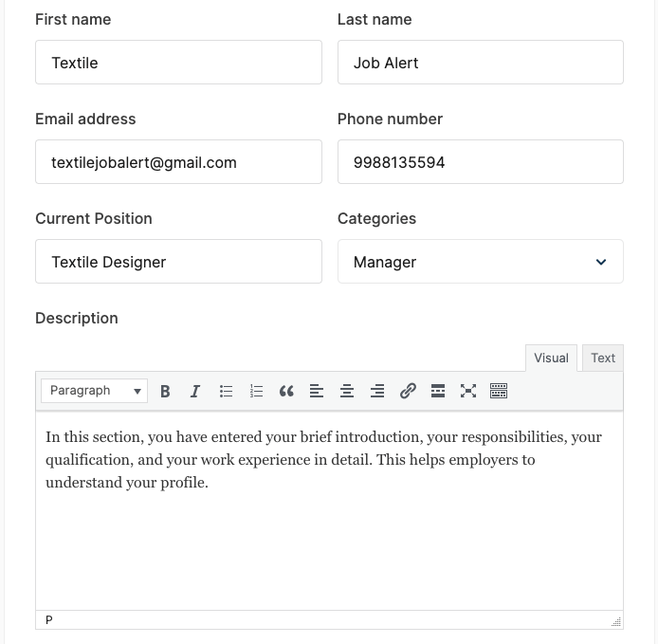
Task: Align text left
Action: pos(317,391)
